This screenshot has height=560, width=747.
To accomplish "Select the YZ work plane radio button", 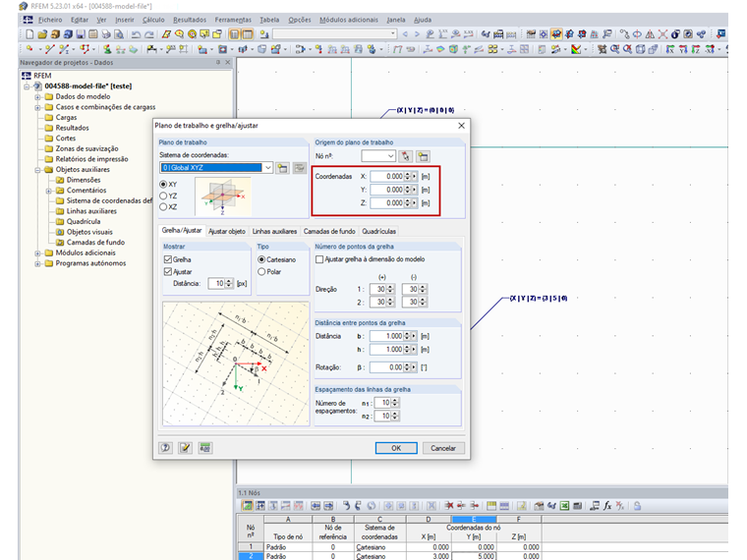I will [163, 196].
